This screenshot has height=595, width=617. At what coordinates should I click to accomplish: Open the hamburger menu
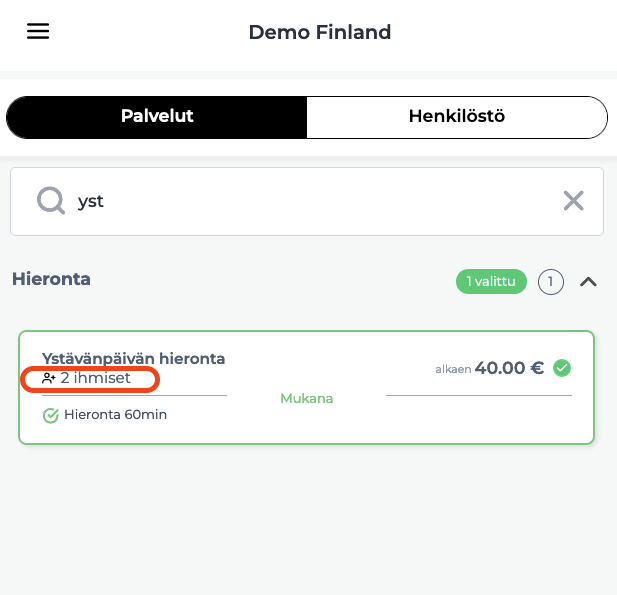[x=38, y=31]
